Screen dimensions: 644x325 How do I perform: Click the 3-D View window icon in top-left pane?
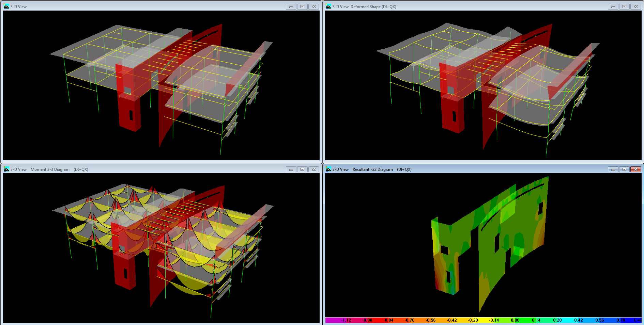tap(6, 6)
